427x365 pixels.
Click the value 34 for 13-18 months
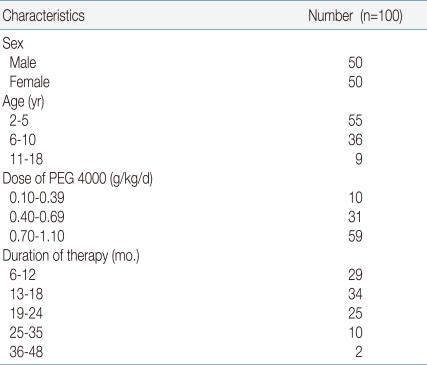point(355,294)
